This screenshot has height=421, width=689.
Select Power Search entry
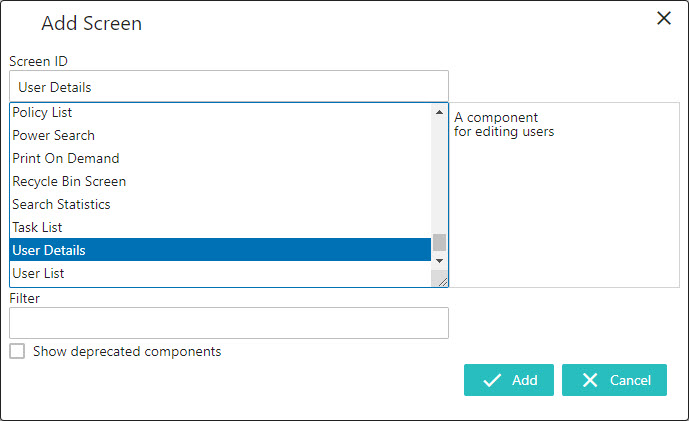53,135
